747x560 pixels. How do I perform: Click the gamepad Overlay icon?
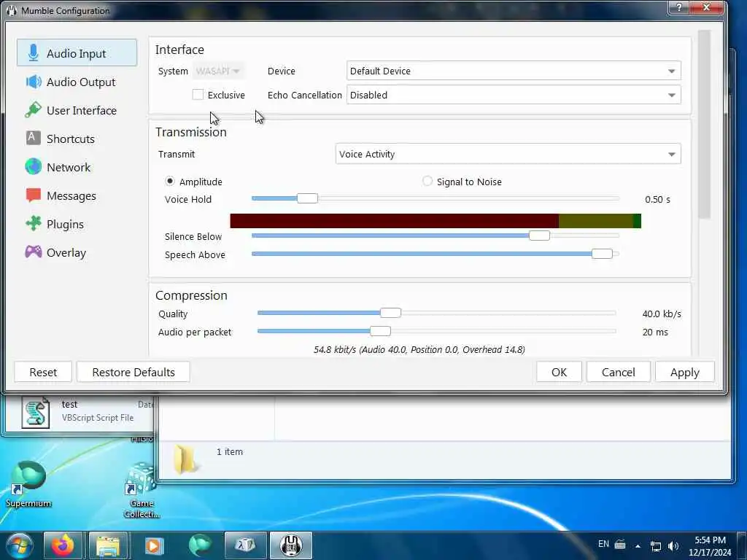click(34, 252)
